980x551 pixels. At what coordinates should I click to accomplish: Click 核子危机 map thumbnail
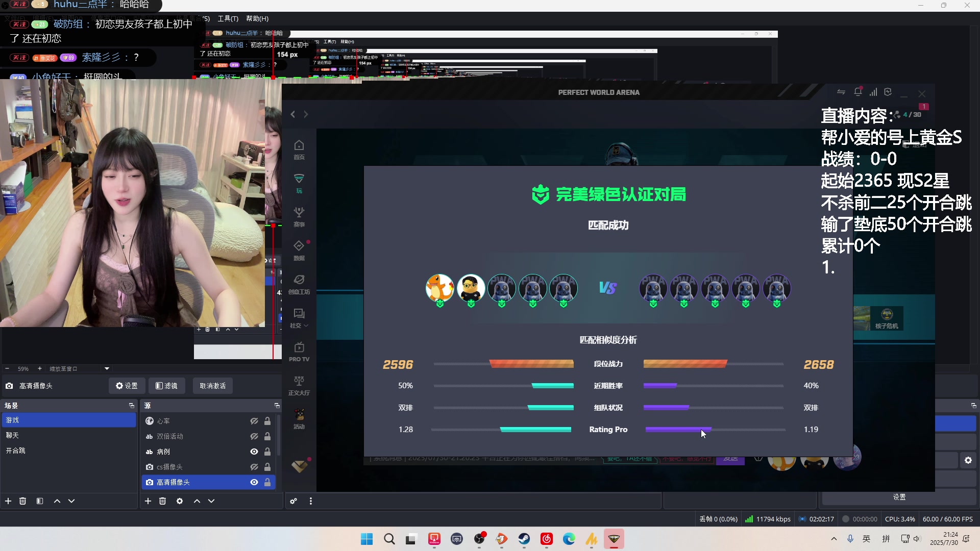point(886,319)
